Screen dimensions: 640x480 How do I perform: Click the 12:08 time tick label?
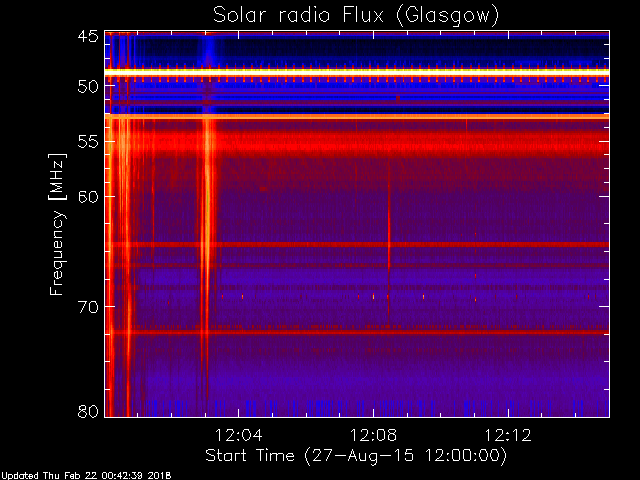[373, 435]
